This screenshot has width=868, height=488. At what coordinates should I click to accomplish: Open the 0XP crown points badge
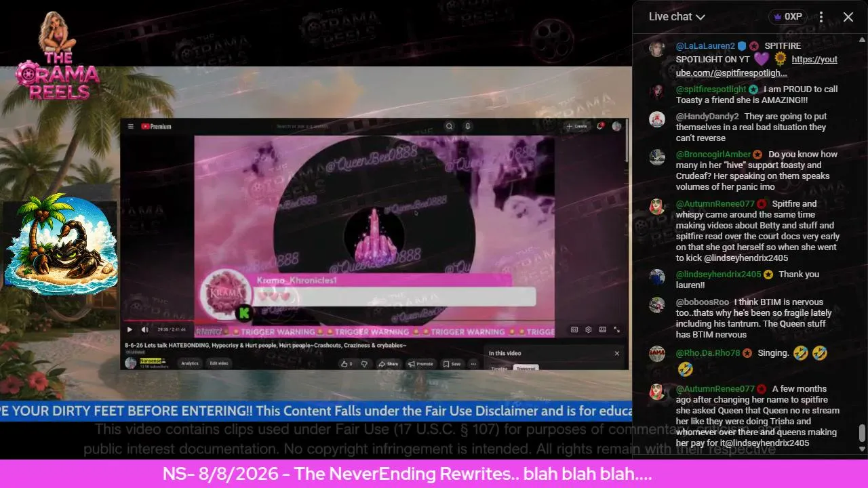click(788, 17)
